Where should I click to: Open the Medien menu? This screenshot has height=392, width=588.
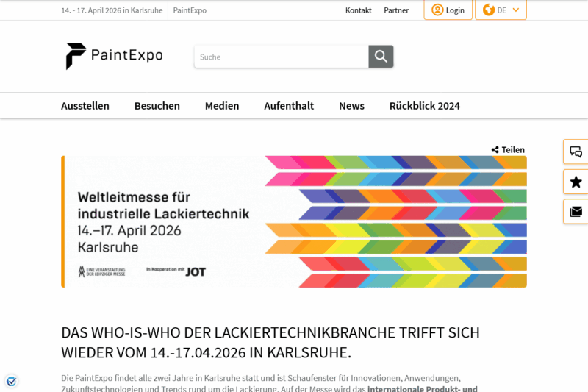(222, 106)
